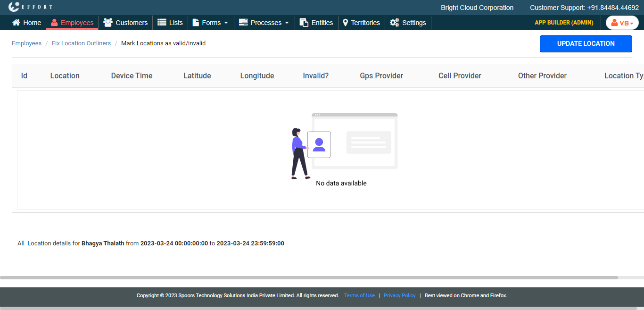The height and width of the screenshot is (310, 644).
Task: Expand the Processes dropdown menu
Action: pos(264,23)
